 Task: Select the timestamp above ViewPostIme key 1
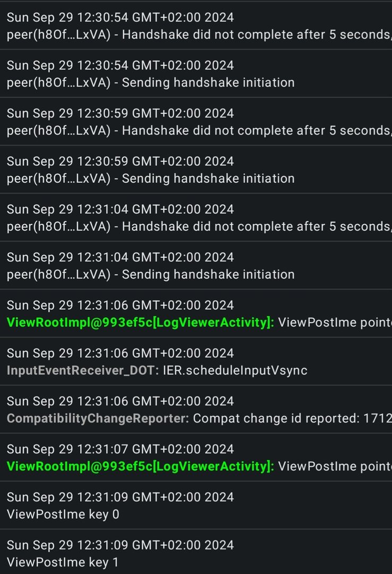[120, 545]
